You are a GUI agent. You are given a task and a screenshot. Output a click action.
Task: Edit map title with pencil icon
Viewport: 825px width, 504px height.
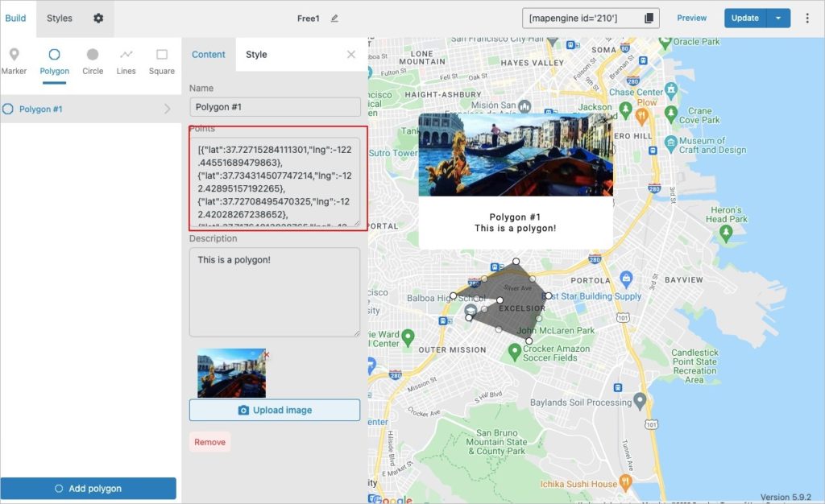click(334, 19)
